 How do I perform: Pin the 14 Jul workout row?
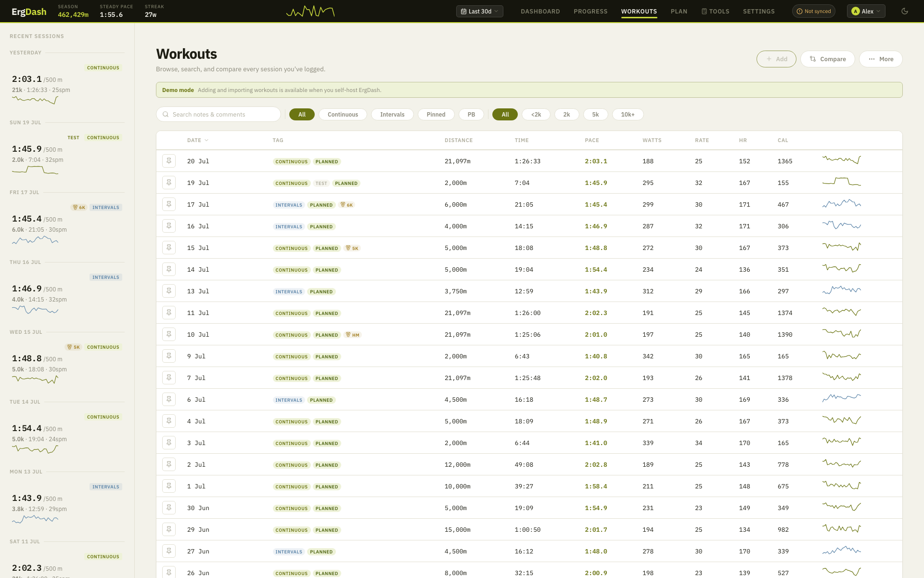point(169,269)
